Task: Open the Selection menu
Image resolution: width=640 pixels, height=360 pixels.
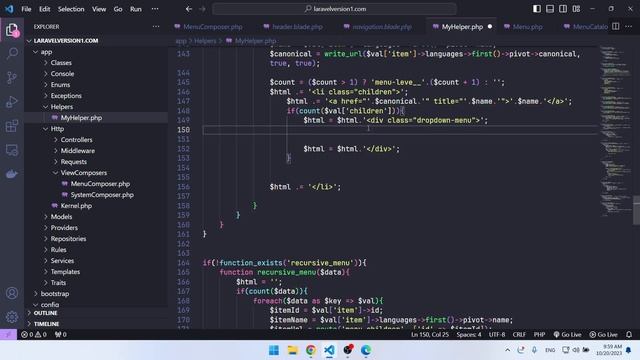Action: (x=71, y=9)
